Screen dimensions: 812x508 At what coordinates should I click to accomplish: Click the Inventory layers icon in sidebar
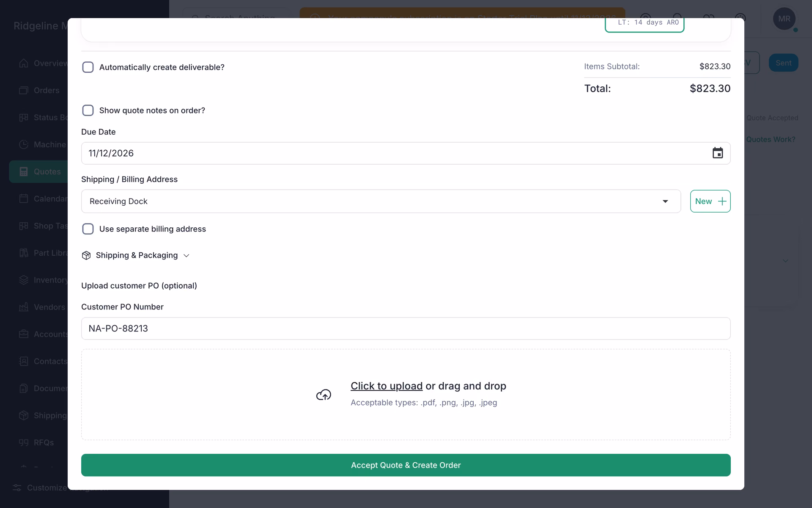click(24, 280)
